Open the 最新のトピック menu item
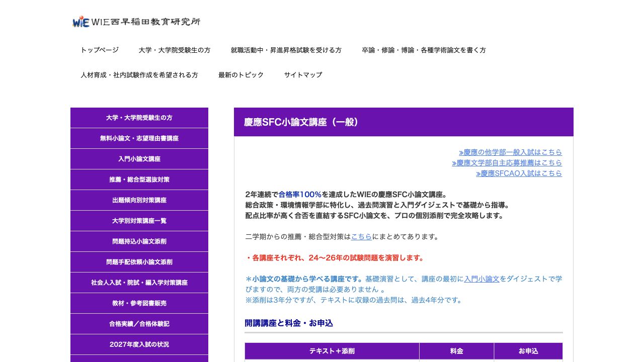This screenshot has height=362, width=644. click(241, 75)
